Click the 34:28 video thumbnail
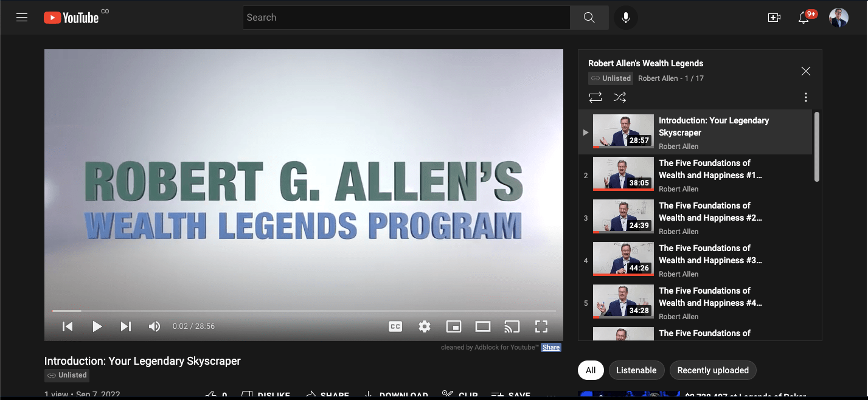The width and height of the screenshot is (868, 400). 623,302
